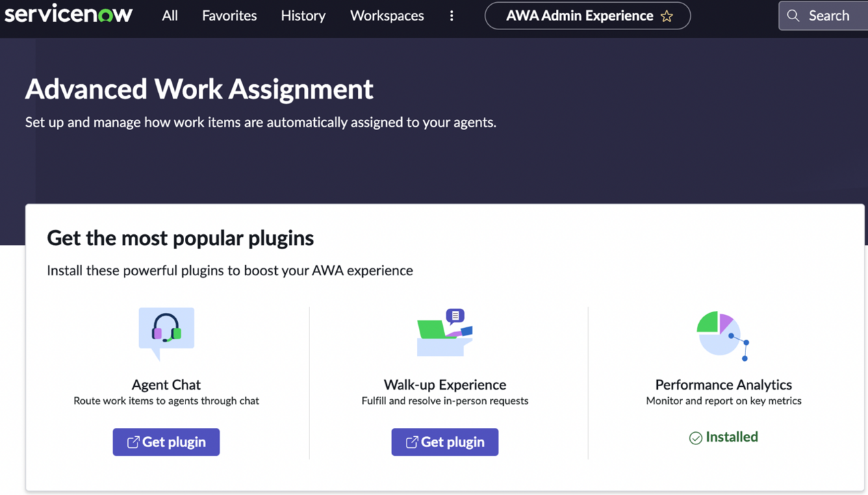This screenshot has width=868, height=495.
Task: Click the Advanced Work Assignment heading
Action: (x=199, y=89)
